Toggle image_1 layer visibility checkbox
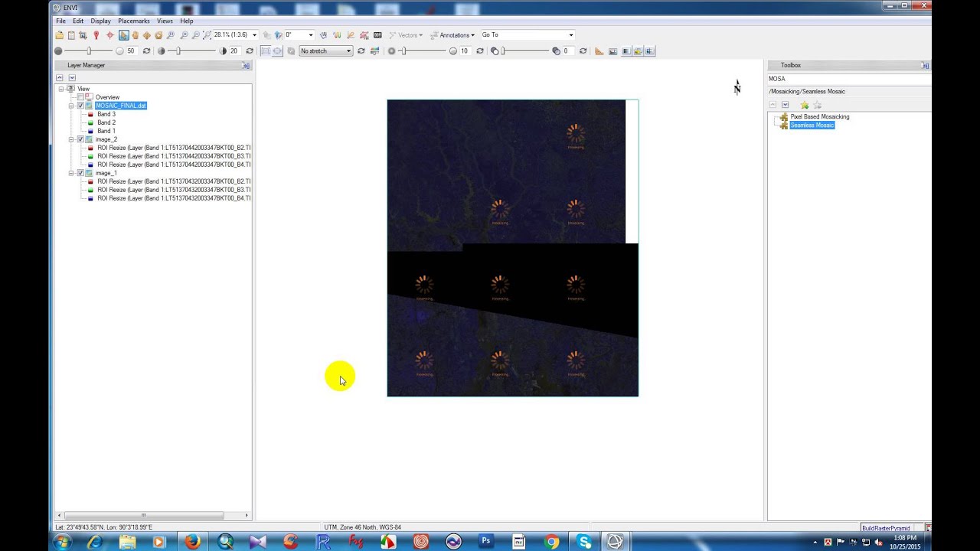Viewport: 980px width, 551px height. pos(80,173)
